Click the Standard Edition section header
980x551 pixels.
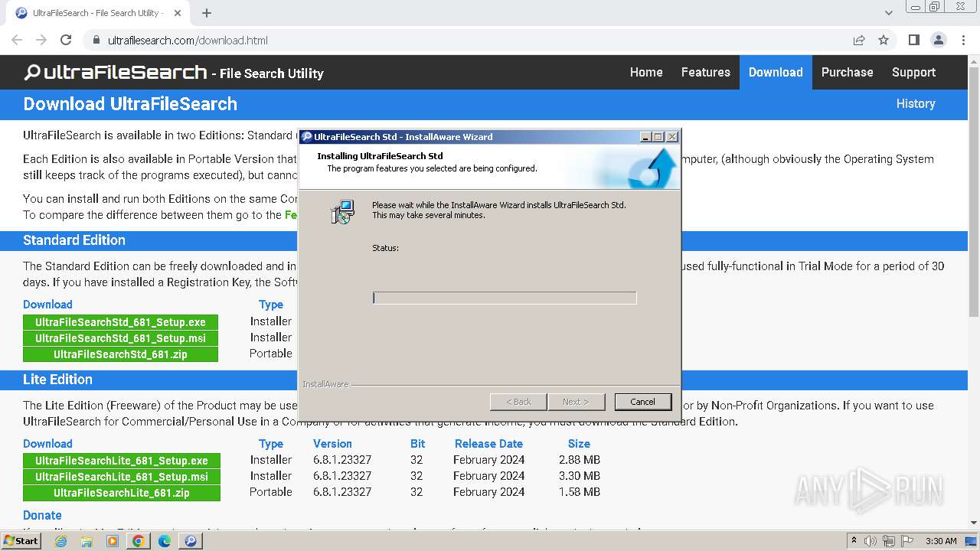[74, 240]
